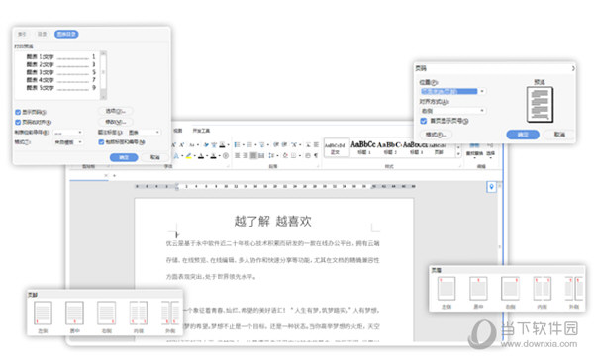Image resolution: width=594 pixels, height=364 pixels.
Task: Toggle 包括标签和编号 checkbox in index dialog
Action: [101, 142]
